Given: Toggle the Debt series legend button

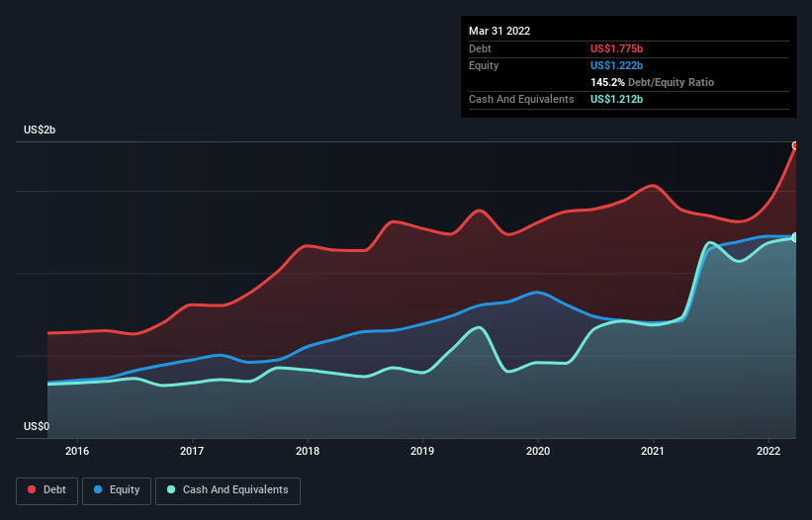Looking at the screenshot, I should point(46,490).
